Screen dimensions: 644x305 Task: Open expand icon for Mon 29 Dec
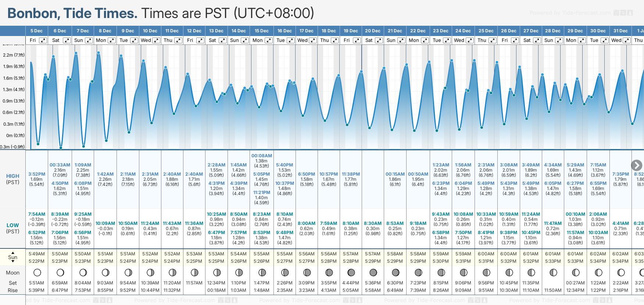[x=582, y=40]
